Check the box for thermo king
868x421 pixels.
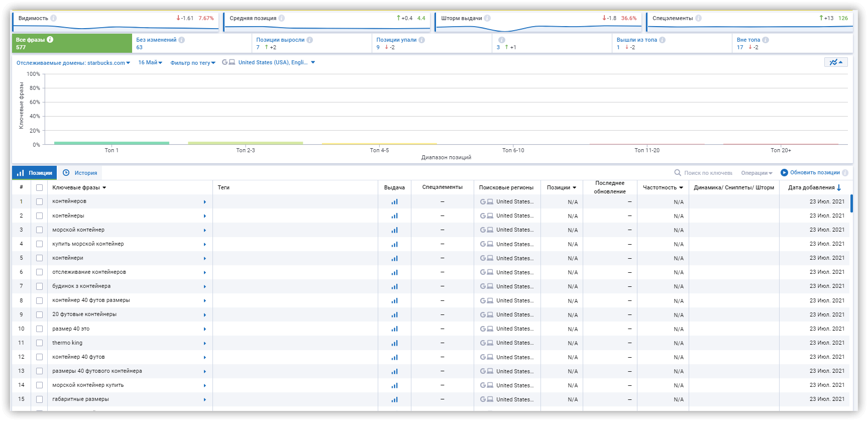39,343
